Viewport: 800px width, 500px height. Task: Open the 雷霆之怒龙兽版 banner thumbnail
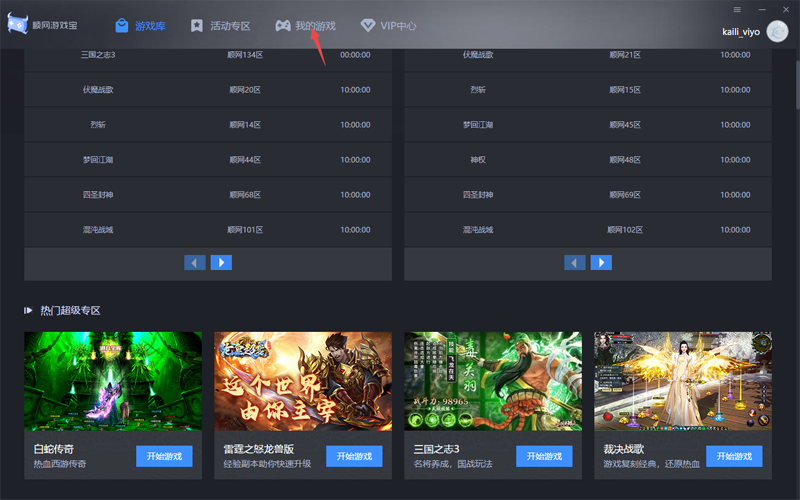coord(303,381)
